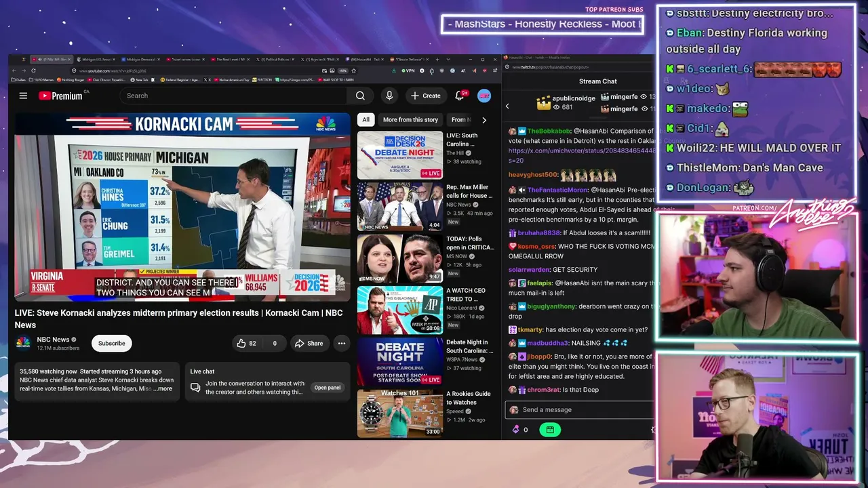Click chat username kosmo_osrs
The image size is (868, 488).
tap(537, 245)
